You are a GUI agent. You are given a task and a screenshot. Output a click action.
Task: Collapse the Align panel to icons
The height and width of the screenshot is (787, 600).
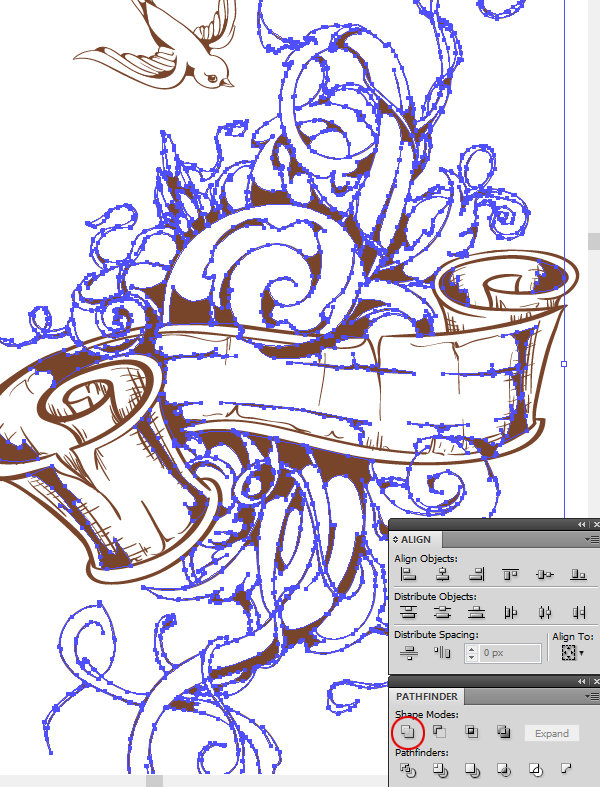(x=581, y=524)
